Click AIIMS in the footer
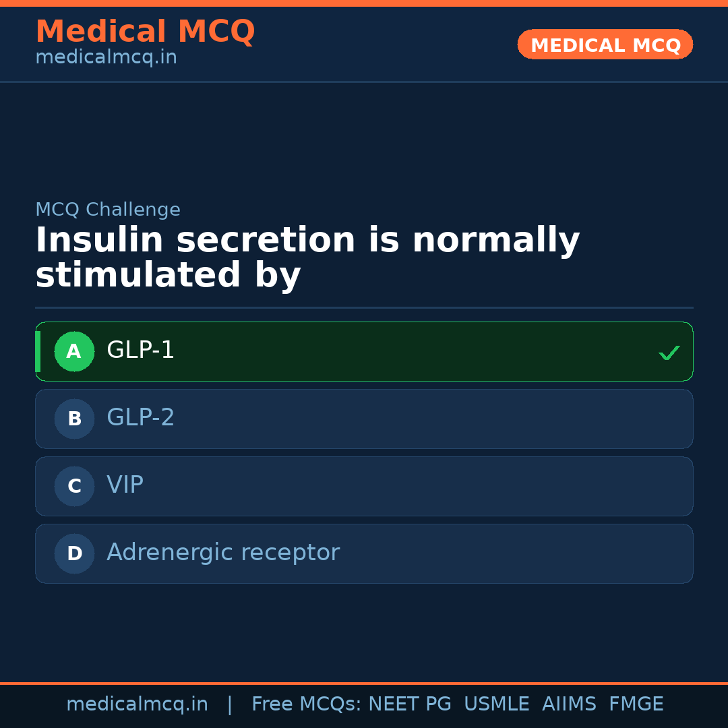 click(569, 704)
